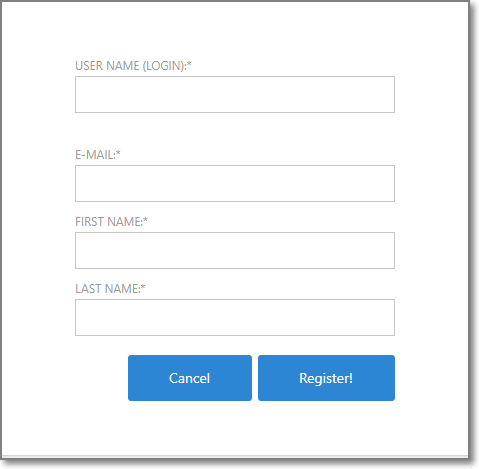The image size is (479, 469).
Task: Set focus on the given name box
Action: click(235, 250)
